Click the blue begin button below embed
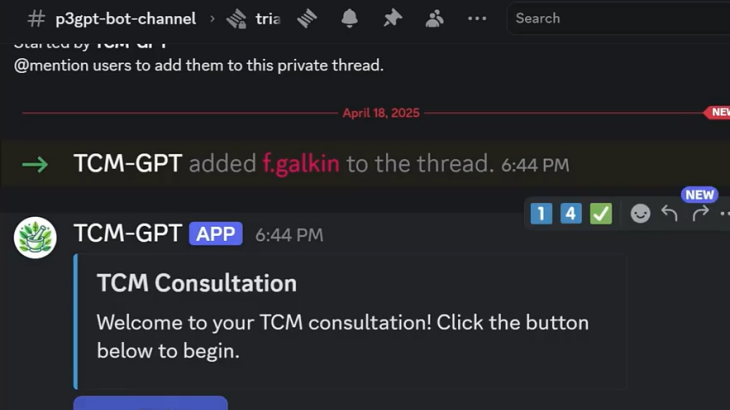The width and height of the screenshot is (730, 410). (x=150, y=403)
